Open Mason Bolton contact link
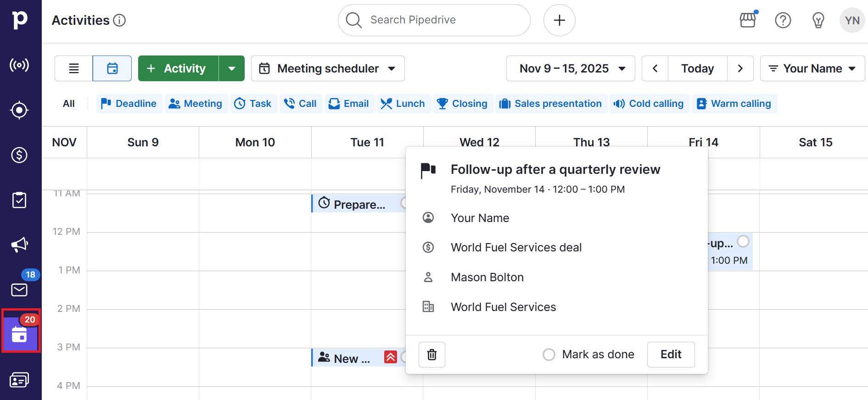Viewport: 868px width, 400px height. 487,278
